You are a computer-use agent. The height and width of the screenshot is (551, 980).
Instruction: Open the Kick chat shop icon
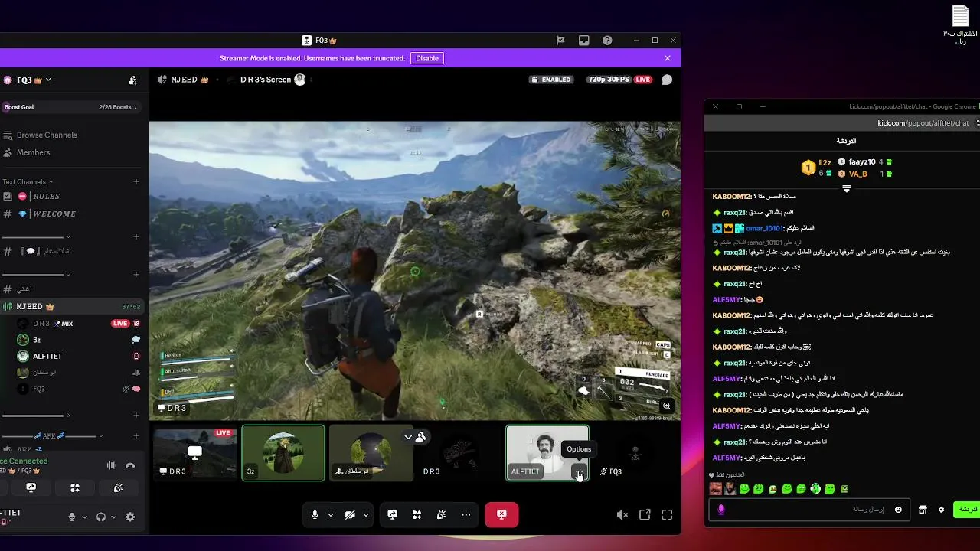(x=923, y=510)
